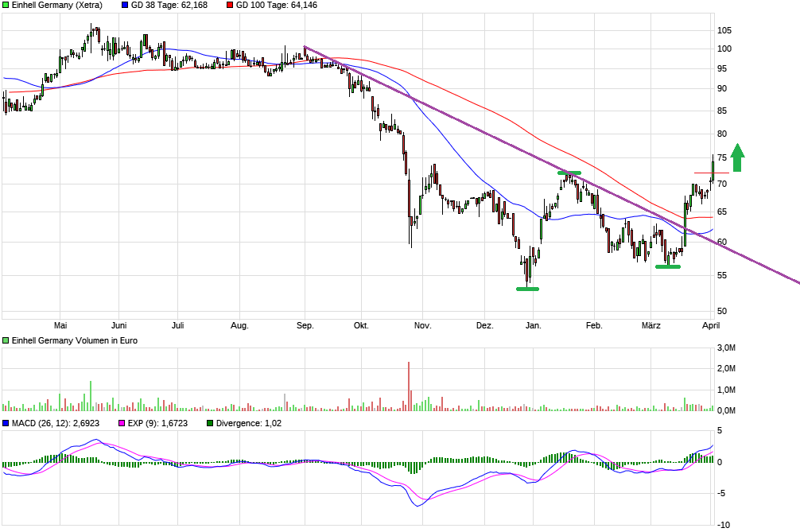Click the magenta EXP (9) legend square
This screenshot has width=800, height=532.
tap(122, 423)
